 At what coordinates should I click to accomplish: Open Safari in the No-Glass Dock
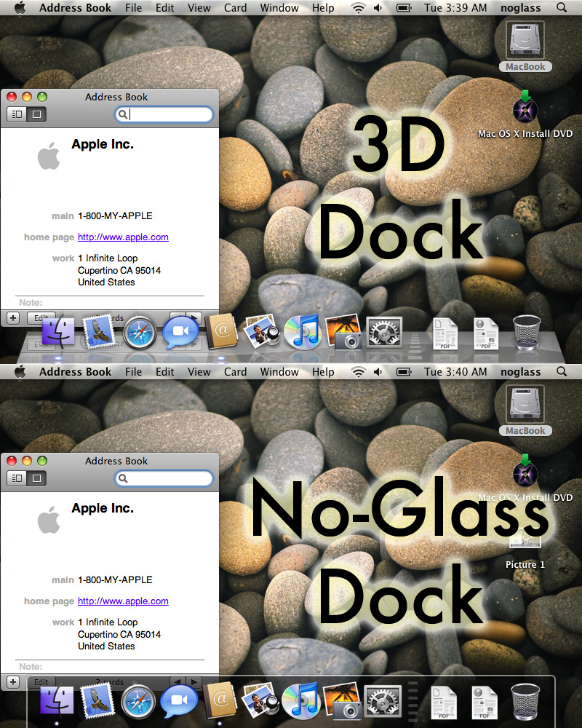(137, 700)
